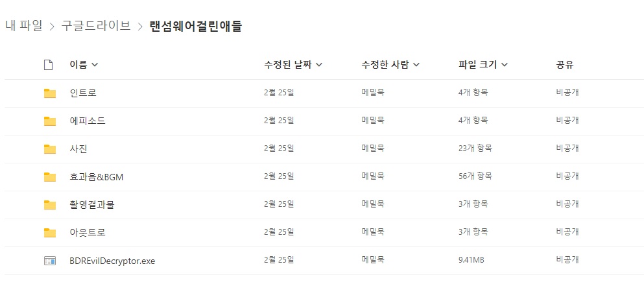Click the file type column header icon
The image size is (644, 286).
[49, 65]
